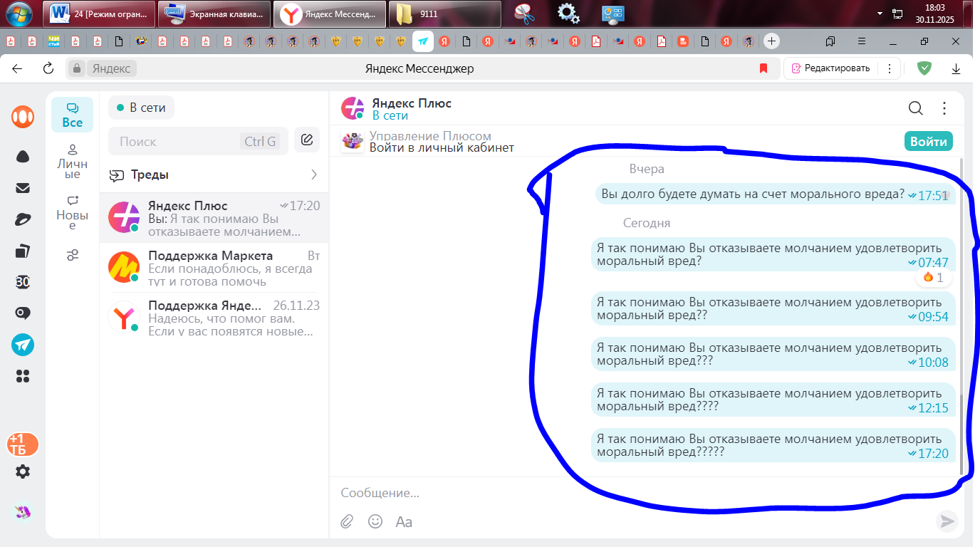Open the options menu beside Редактировать

[889, 68]
